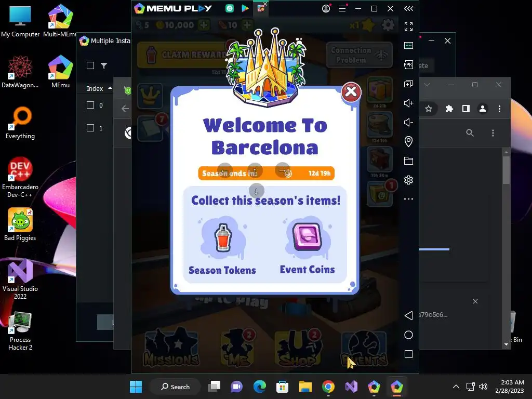Viewport: 532px width, 399px height.
Task: Toggle MEmu fullscreen mode icon
Action: [x=408, y=26]
